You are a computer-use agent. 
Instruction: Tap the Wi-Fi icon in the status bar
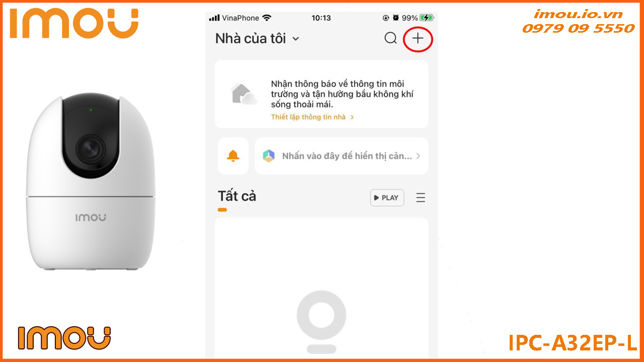267,18
